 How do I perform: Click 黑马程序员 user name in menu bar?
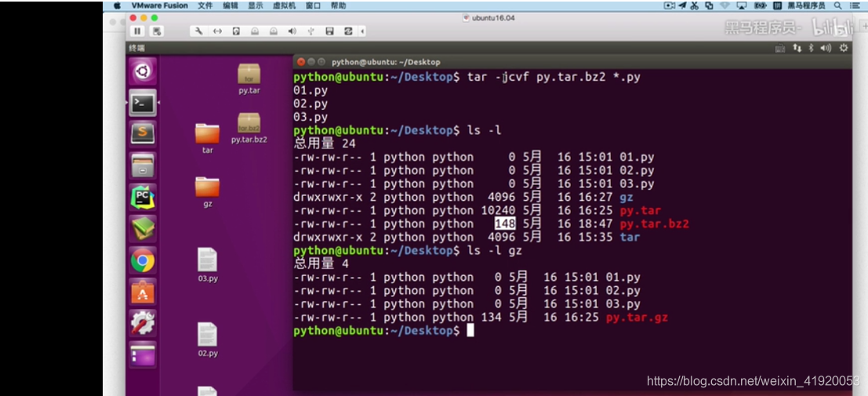pyautogui.click(x=806, y=5)
